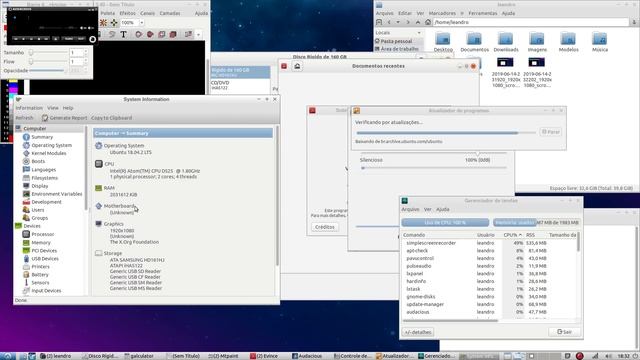Click the /home/leandro path field

[x=531, y=22]
